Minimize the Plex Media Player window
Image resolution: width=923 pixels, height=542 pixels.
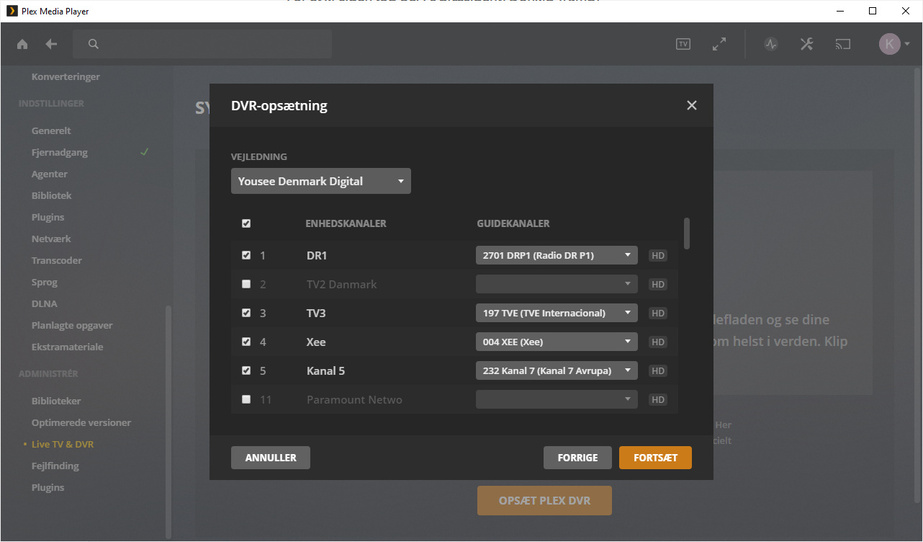(x=840, y=11)
